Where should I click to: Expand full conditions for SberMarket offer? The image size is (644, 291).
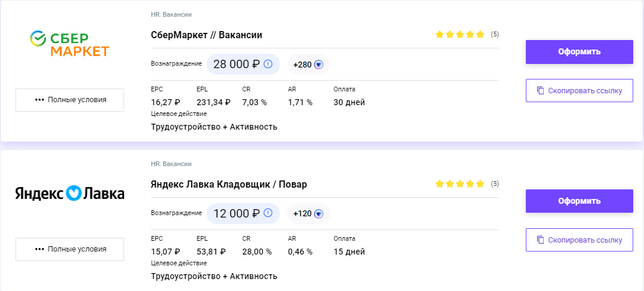[70, 100]
